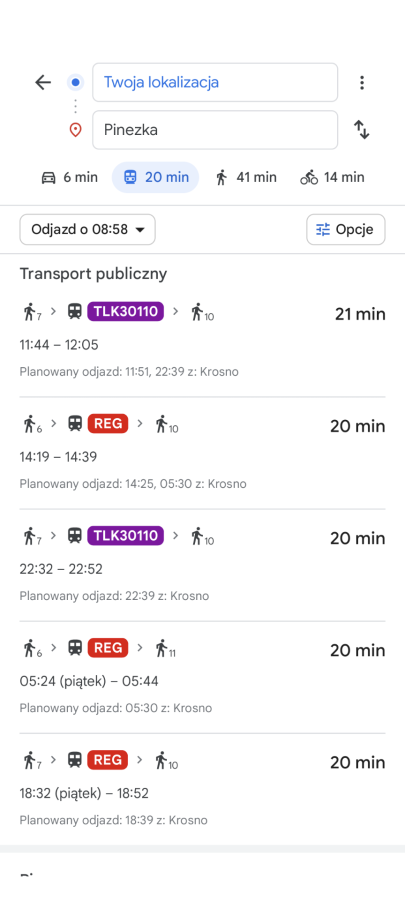405x900 pixels.
Task: Open the Opcje route options button
Action: pos(346,230)
